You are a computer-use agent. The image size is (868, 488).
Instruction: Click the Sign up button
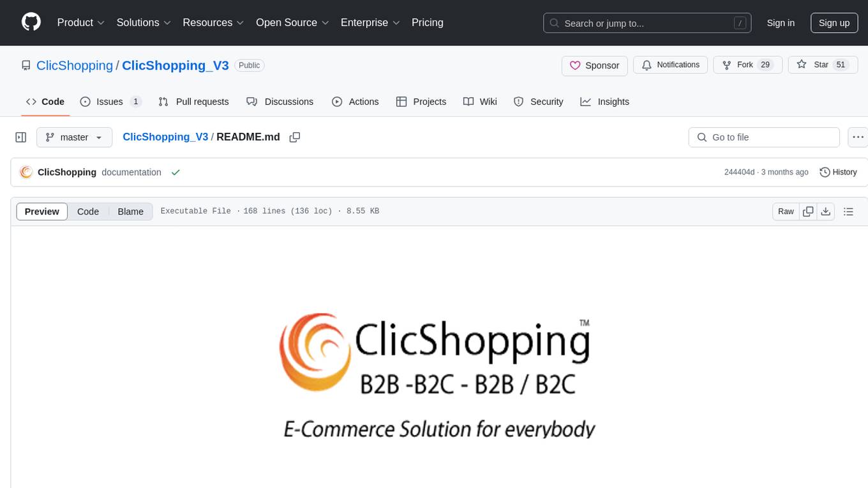point(834,23)
